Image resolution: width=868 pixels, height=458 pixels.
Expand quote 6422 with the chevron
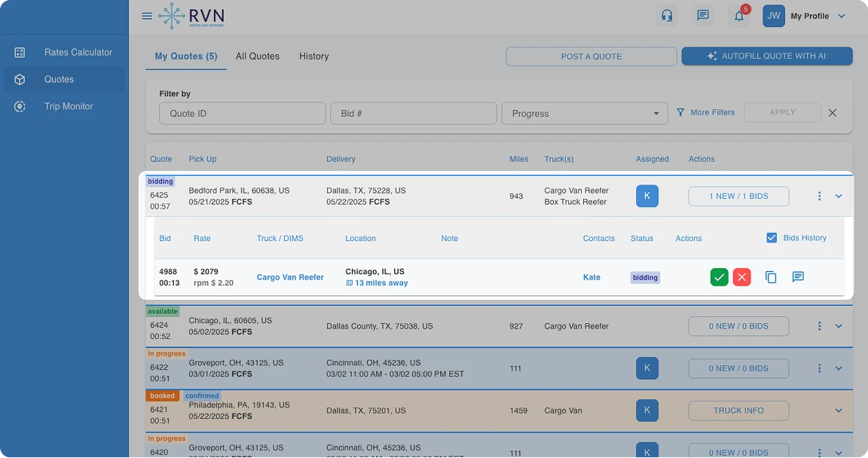839,368
